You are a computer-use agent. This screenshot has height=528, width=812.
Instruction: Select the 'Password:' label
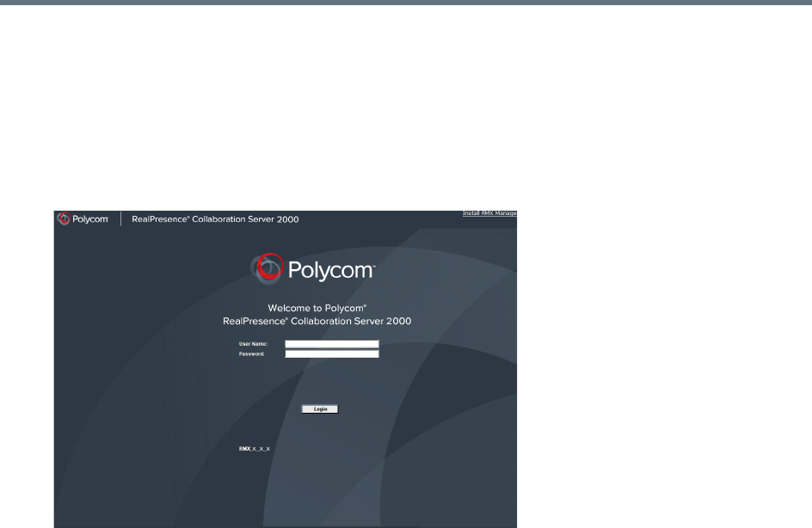[252, 354]
